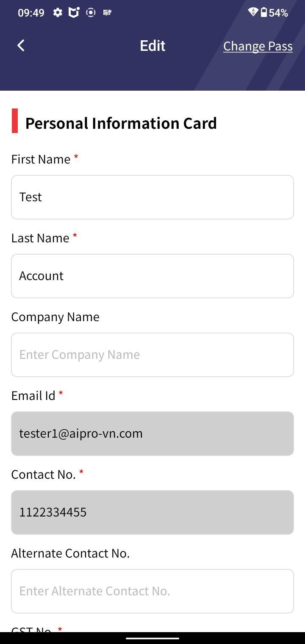Tap the red marker beside Personal Information Card
Image resolution: width=305 pixels, height=644 pixels.
(15, 121)
